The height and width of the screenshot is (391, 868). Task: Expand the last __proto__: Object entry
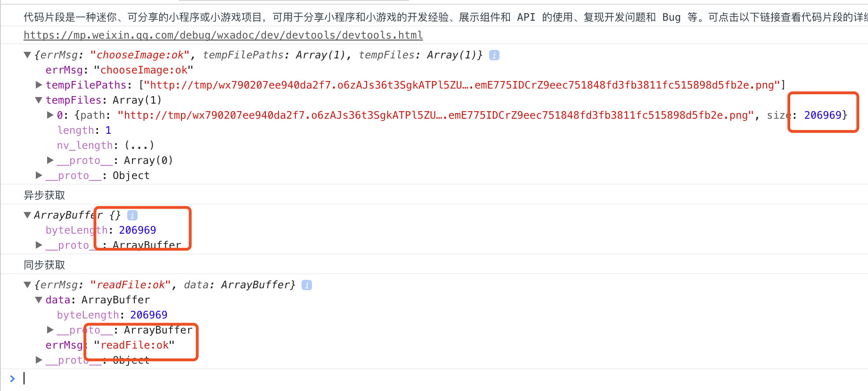click(39, 360)
